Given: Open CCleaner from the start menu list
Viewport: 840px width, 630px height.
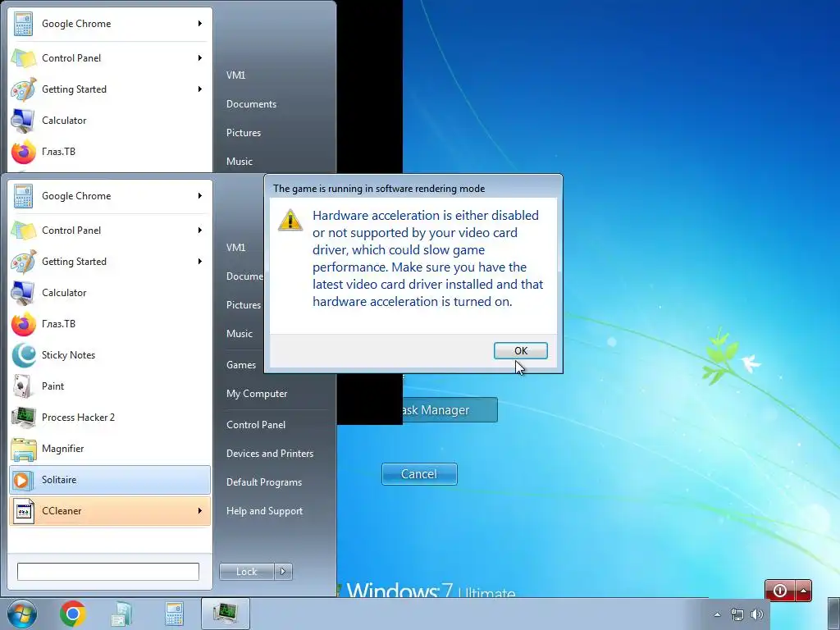Looking at the screenshot, I should (110, 510).
